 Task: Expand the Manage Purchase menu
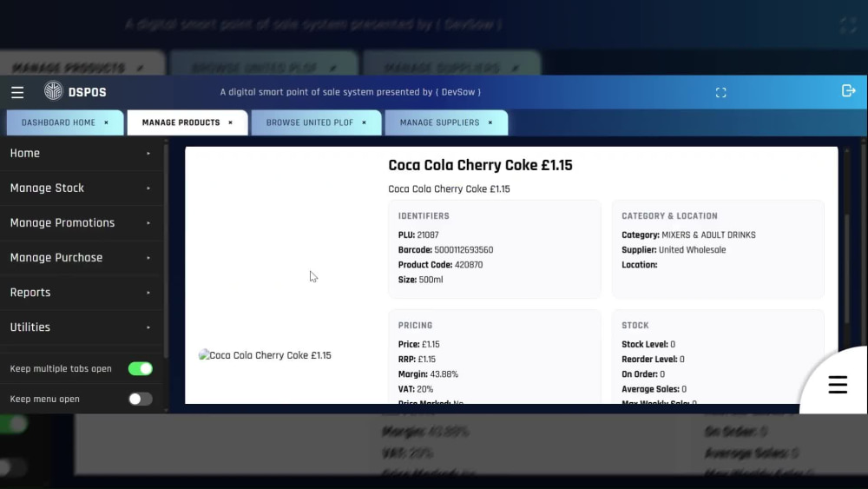tap(82, 258)
